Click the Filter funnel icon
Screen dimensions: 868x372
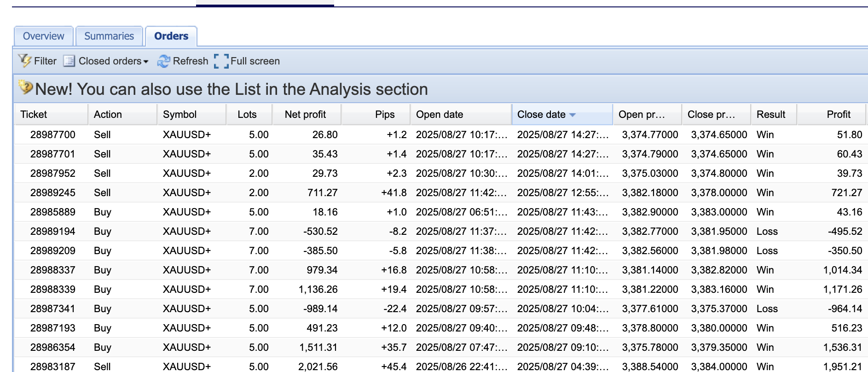tap(24, 61)
